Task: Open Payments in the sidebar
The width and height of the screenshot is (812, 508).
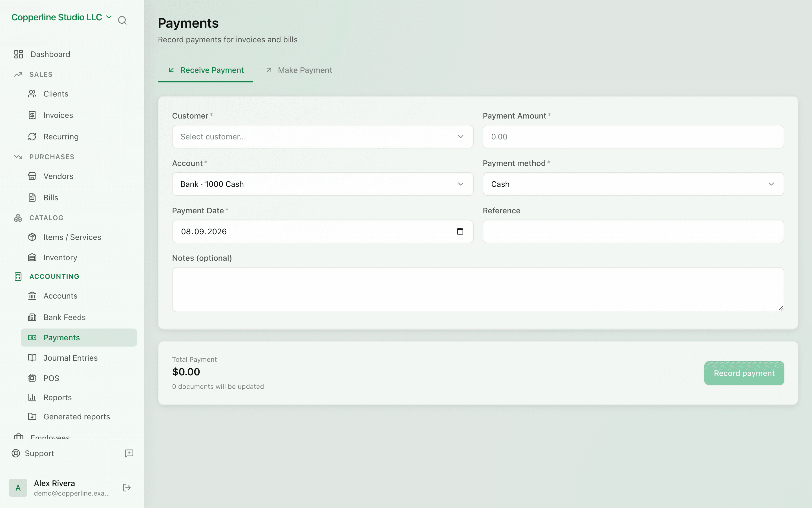Action: 79,338
